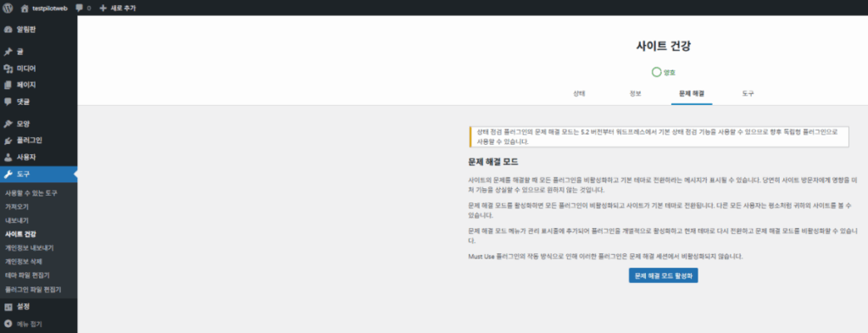Click the home icon beside testpilotweb
Screen dimensions: 868x333
click(x=25, y=8)
